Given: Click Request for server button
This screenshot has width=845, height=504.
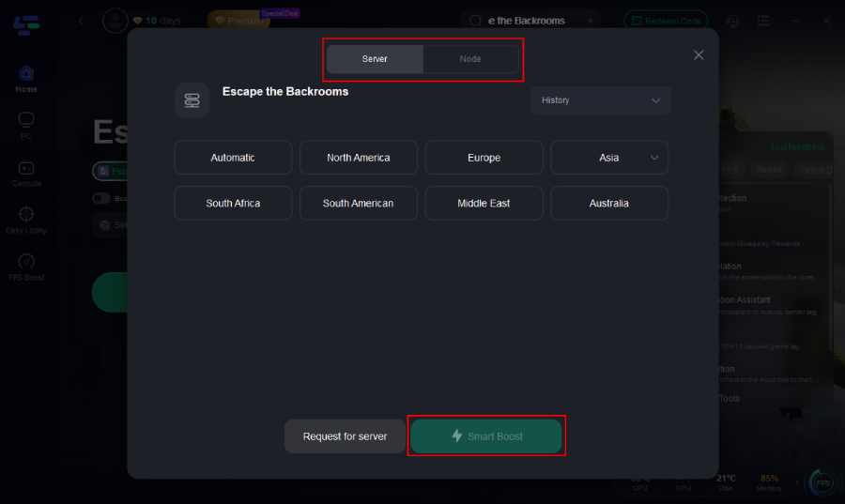Looking at the screenshot, I should click(345, 436).
